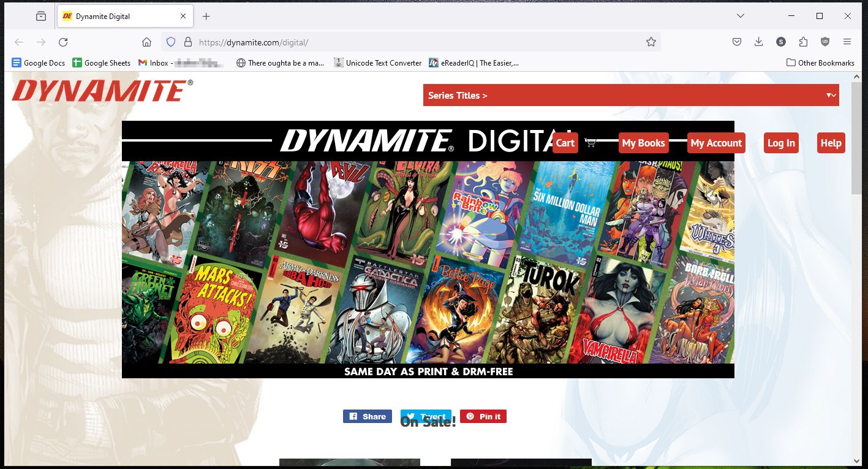The width and height of the screenshot is (868, 469).
Task: Open My Books
Action: (x=643, y=143)
